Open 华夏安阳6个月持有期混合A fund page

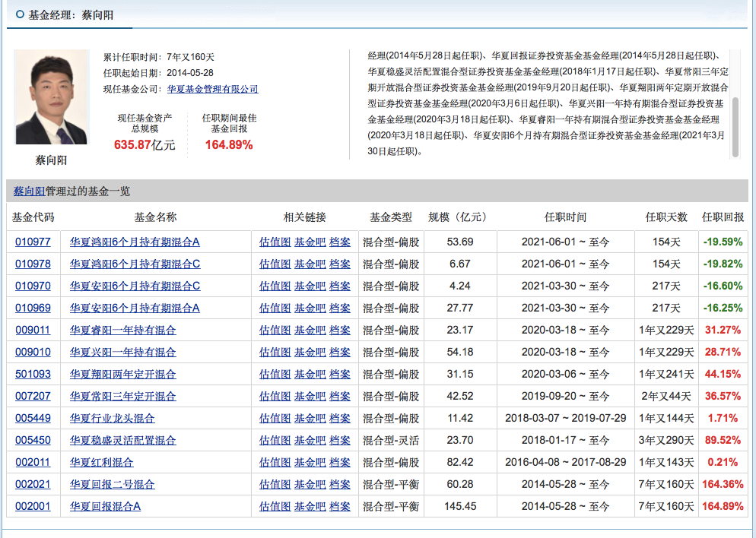pos(135,309)
